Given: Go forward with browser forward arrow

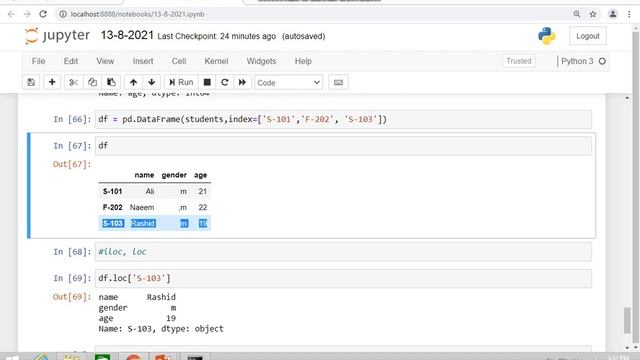Looking at the screenshot, I should point(27,14).
